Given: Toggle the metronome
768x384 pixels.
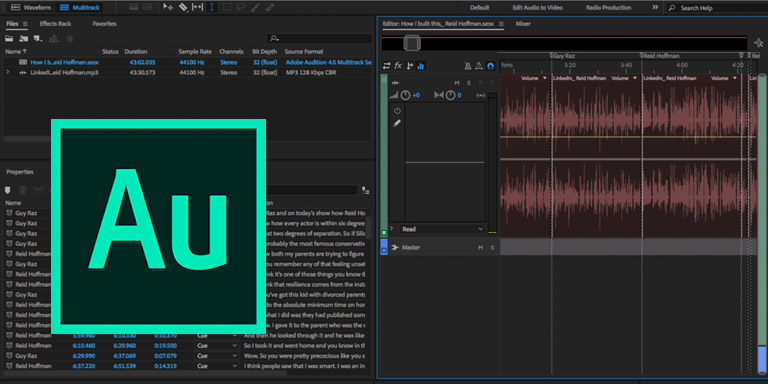Looking at the screenshot, I should (x=467, y=66).
